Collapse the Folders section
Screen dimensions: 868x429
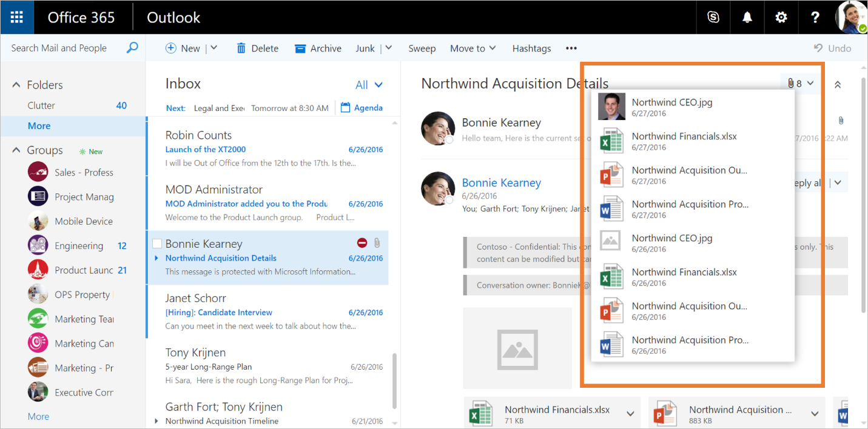pos(15,85)
